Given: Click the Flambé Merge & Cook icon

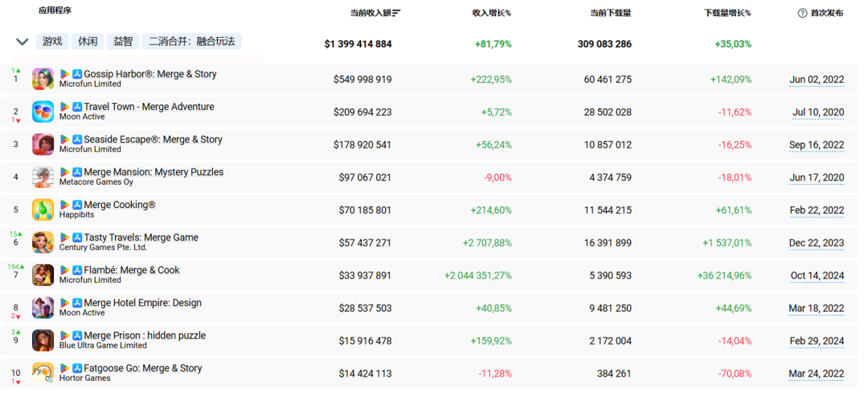Looking at the screenshot, I should (x=43, y=275).
